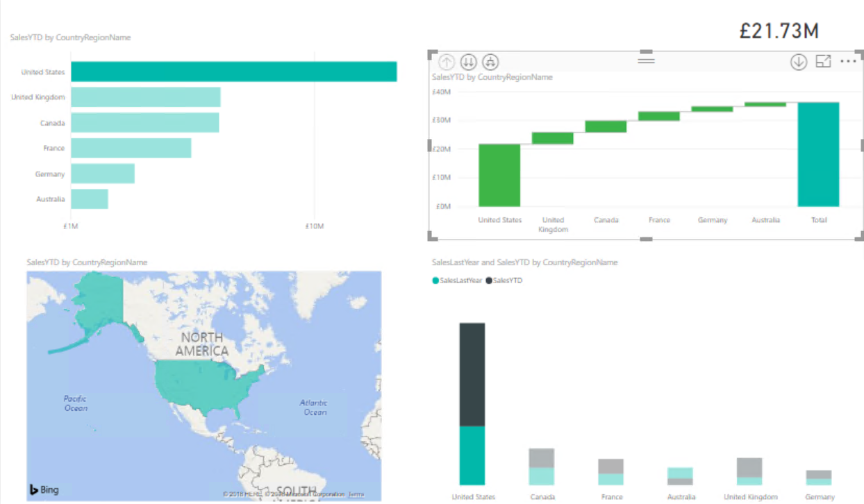Click SalesLastYear legend swatch
Screen dimensions: 864x504
435,280
